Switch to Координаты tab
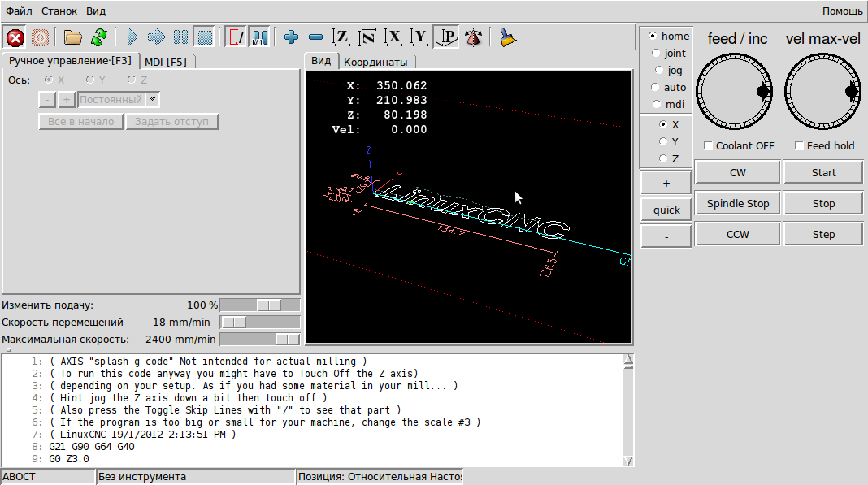The height and width of the screenshot is (485, 868). [375, 62]
